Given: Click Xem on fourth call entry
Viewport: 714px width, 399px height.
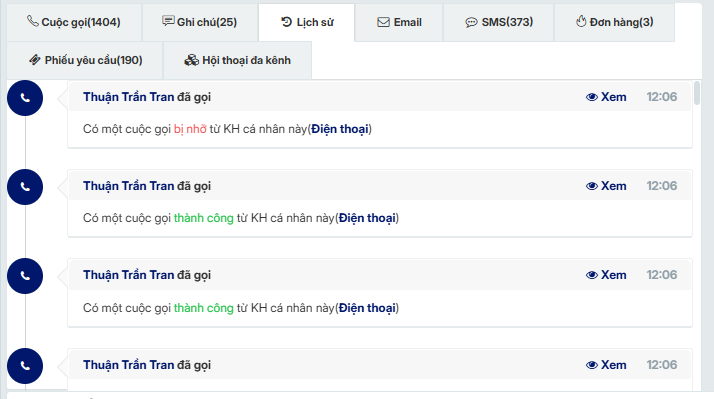Looking at the screenshot, I should 606,365.
